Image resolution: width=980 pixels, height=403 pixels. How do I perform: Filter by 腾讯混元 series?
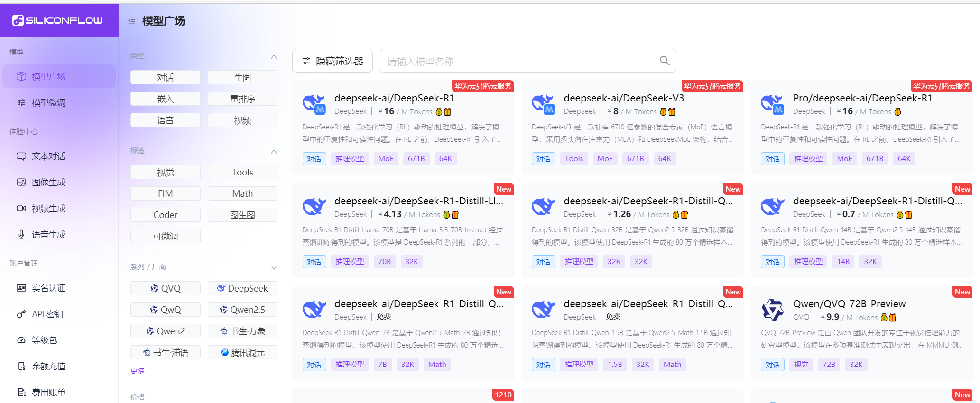tap(242, 352)
